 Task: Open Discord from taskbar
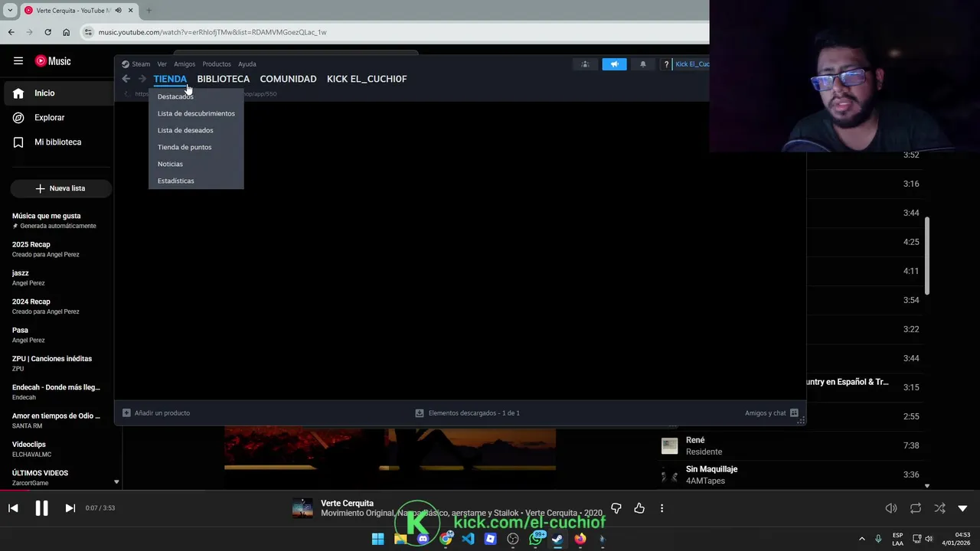pos(423,539)
